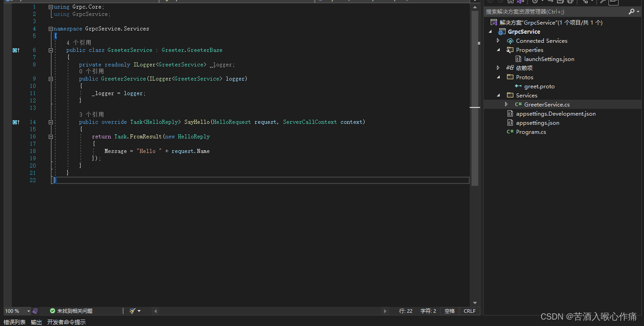Image resolution: width=644 pixels, height=326 pixels.
Task: Collapse the Properties folder
Action: 498,50
